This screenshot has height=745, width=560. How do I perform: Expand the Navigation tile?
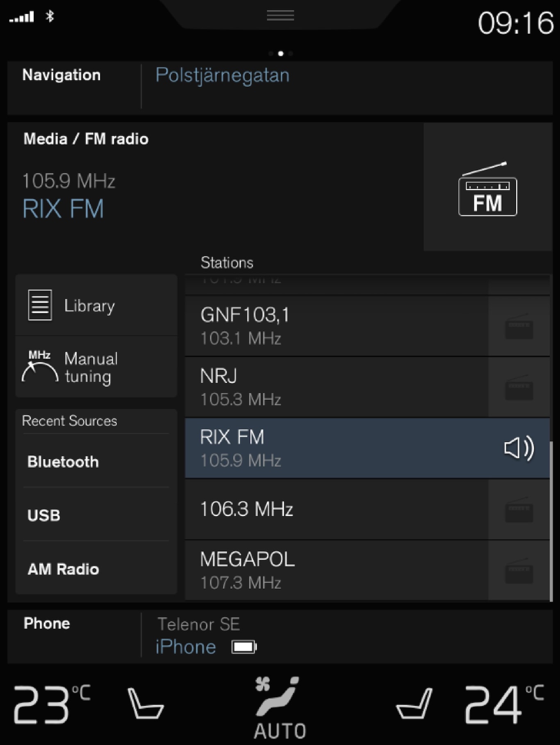click(x=61, y=75)
